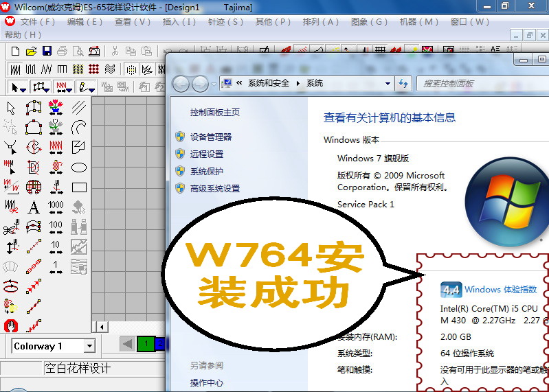Viewport: 549px width, 392px height.
Task: Pick the plaid complex fill shape tool
Action: (34, 187)
